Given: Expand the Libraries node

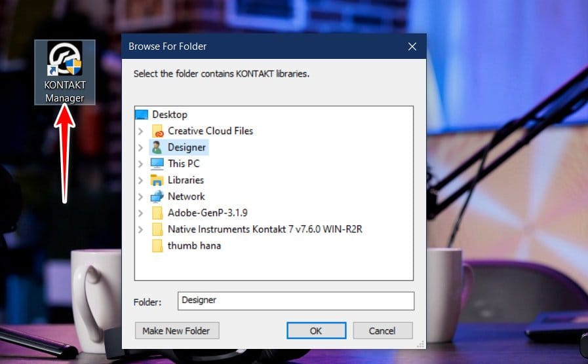Looking at the screenshot, I should point(141,180).
